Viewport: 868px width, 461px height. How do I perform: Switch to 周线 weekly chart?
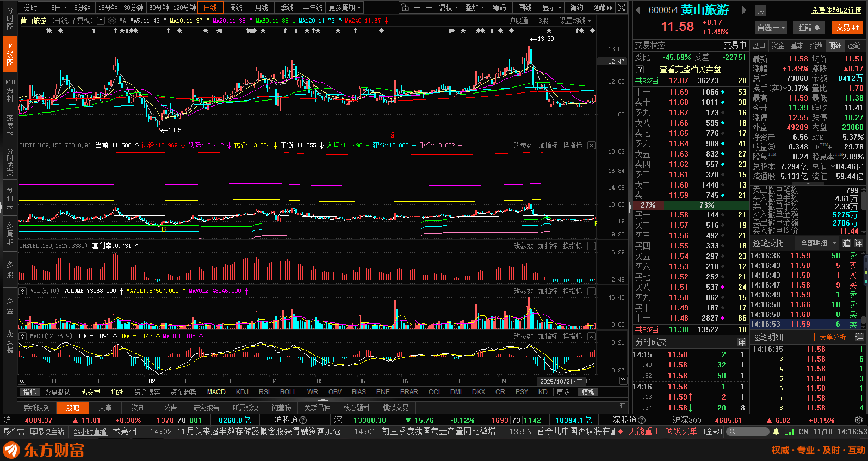[236, 8]
